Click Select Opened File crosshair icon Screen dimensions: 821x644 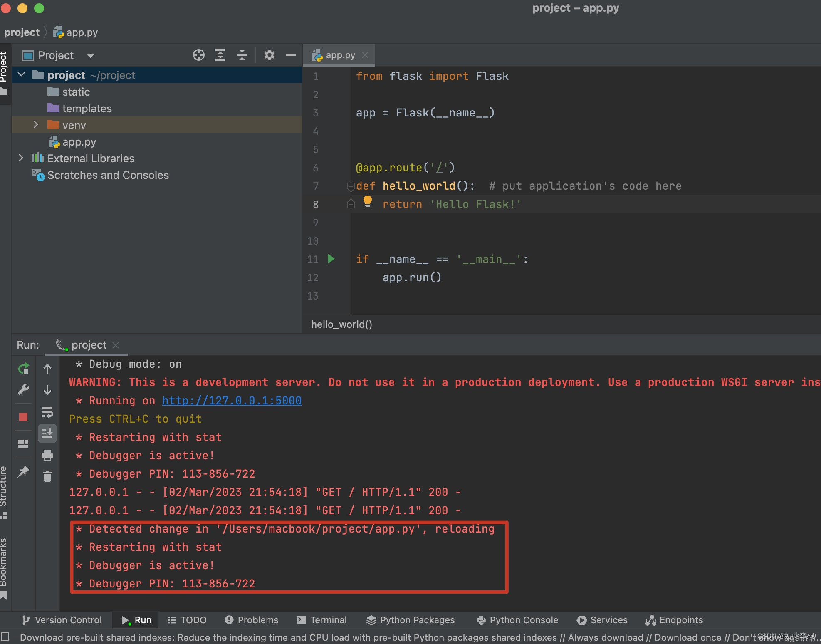tap(199, 55)
